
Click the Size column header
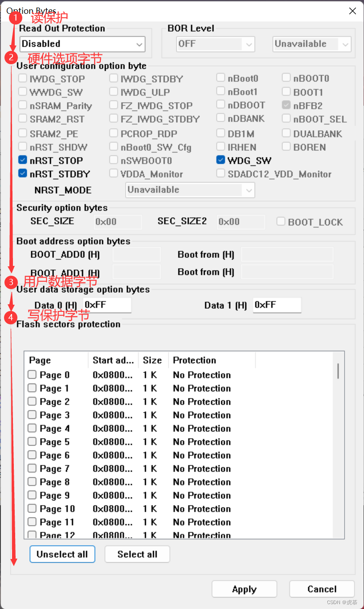(x=153, y=360)
